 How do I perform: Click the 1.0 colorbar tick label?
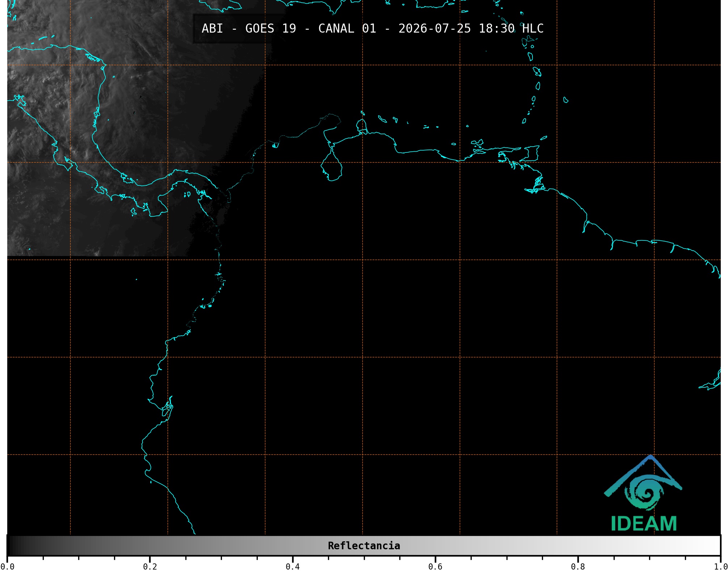click(720, 567)
